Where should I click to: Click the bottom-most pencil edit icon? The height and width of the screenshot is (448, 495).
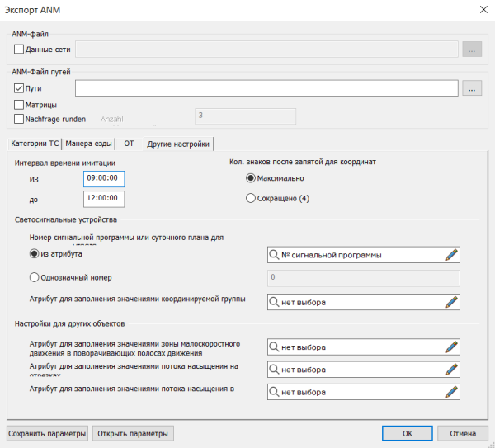click(x=450, y=391)
